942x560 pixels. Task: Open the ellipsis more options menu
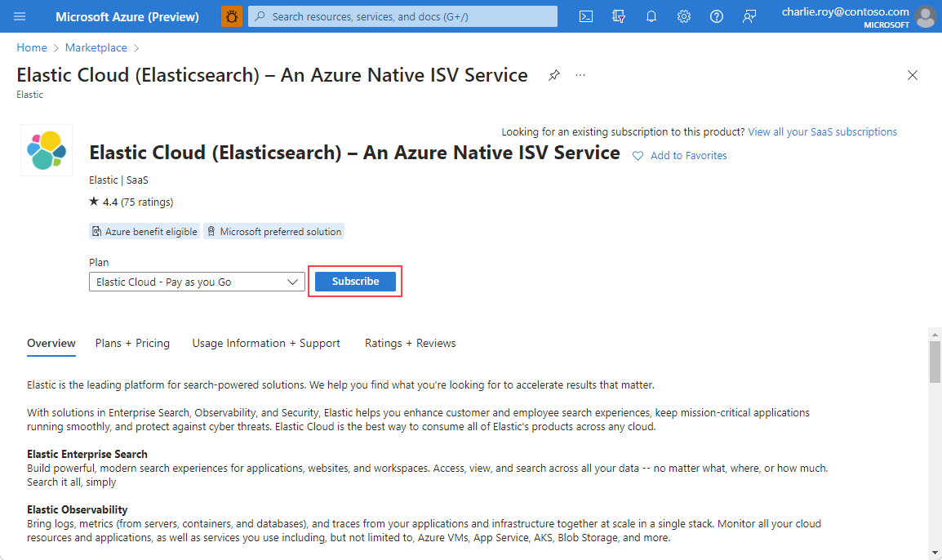580,75
